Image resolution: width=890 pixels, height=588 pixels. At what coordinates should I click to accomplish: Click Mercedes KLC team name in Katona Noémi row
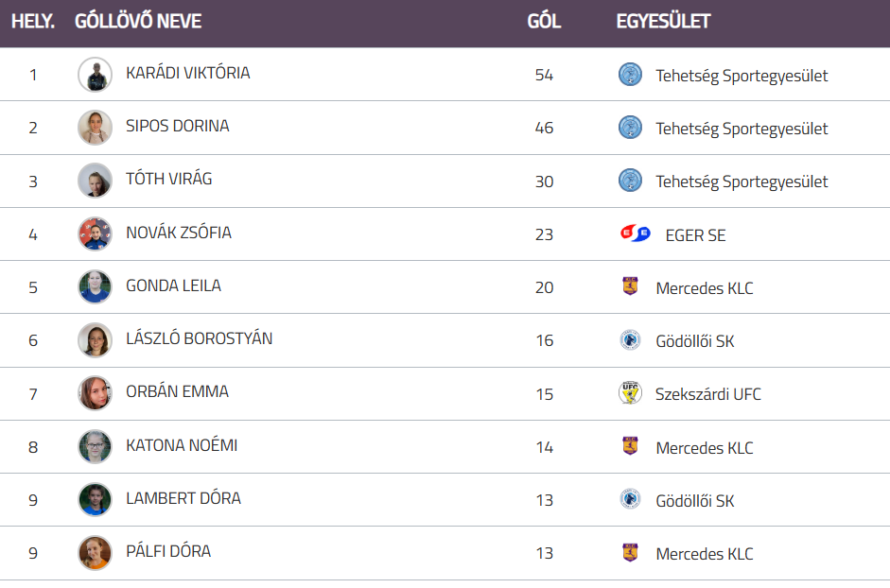[705, 447]
